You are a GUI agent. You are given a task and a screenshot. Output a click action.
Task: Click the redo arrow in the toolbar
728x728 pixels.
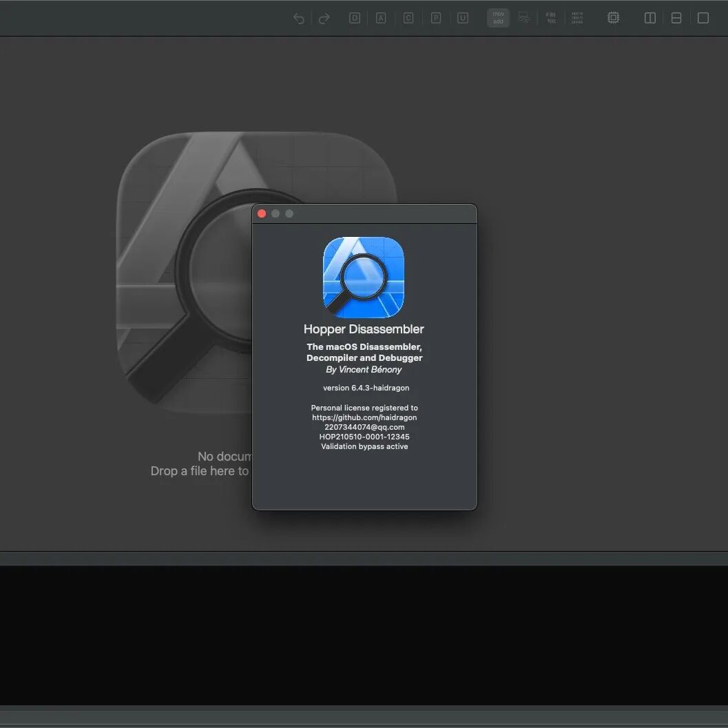(x=324, y=18)
